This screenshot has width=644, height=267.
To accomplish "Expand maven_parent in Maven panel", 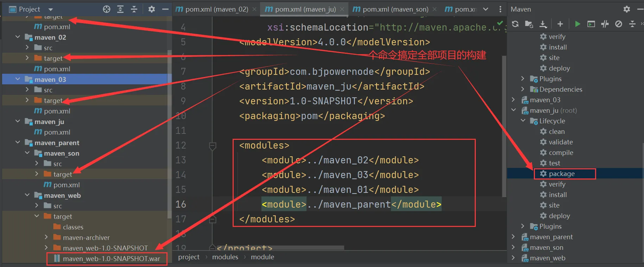I will point(513,236).
